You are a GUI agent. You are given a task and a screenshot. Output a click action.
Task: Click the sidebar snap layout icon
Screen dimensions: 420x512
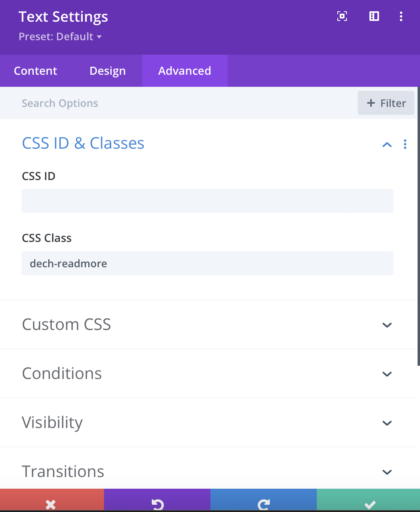374,16
